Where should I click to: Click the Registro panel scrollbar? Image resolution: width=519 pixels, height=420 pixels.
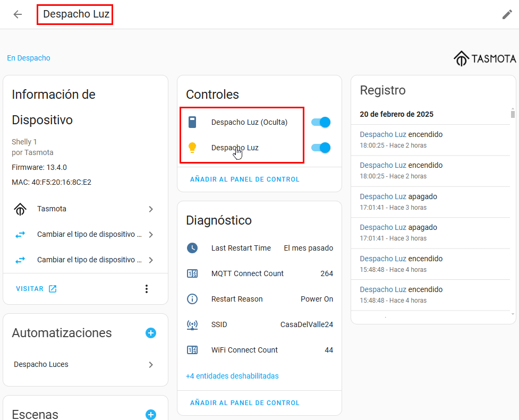coord(513,212)
